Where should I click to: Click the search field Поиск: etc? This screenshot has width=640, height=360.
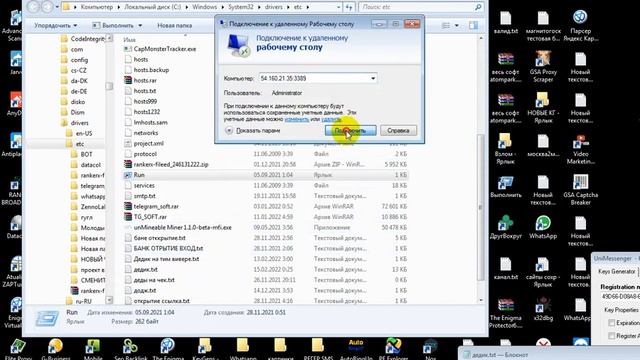pyautogui.click(x=420, y=7)
